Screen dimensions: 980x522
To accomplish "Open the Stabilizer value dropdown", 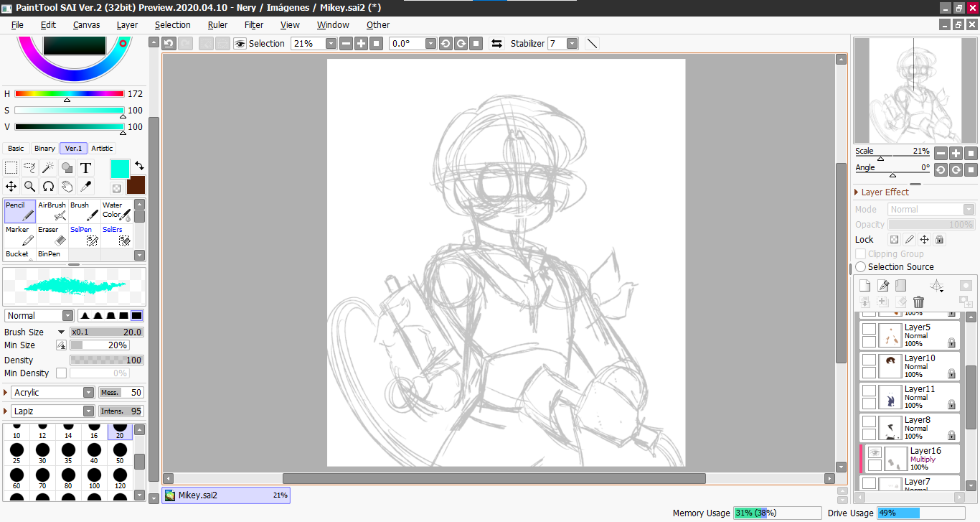I will [572, 44].
